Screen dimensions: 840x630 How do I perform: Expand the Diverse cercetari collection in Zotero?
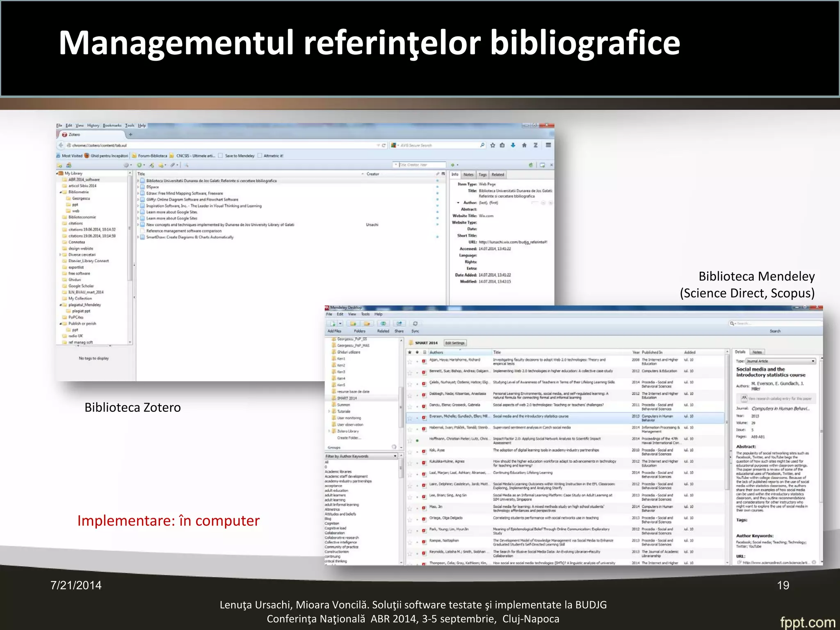pos(60,255)
